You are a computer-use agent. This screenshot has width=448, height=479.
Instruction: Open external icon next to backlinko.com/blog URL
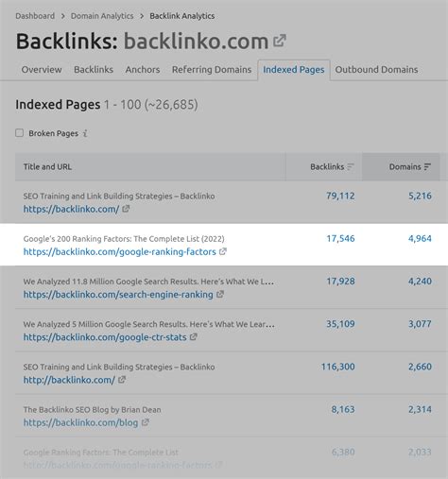(x=145, y=422)
